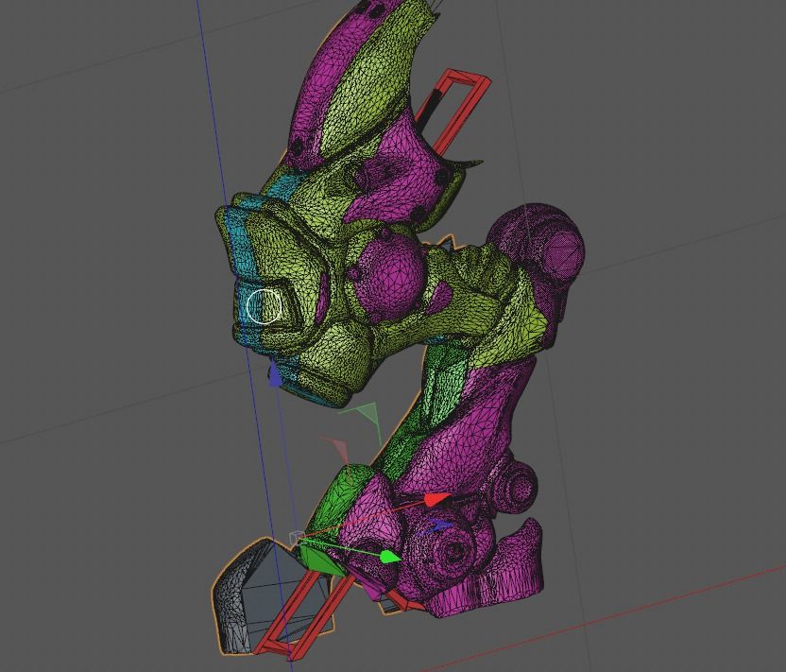
Task: Grab the bright green Y-axis gizmo arrow
Action: coord(390,557)
